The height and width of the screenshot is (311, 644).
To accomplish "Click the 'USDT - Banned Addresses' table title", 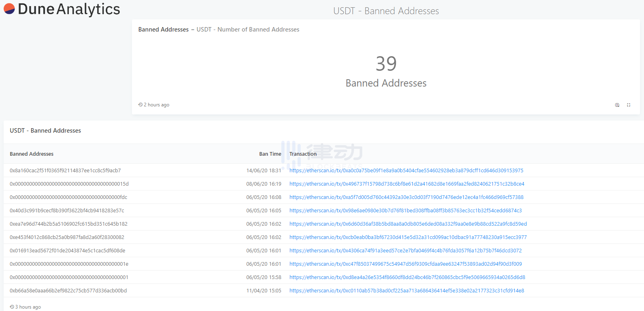I will tap(45, 131).
